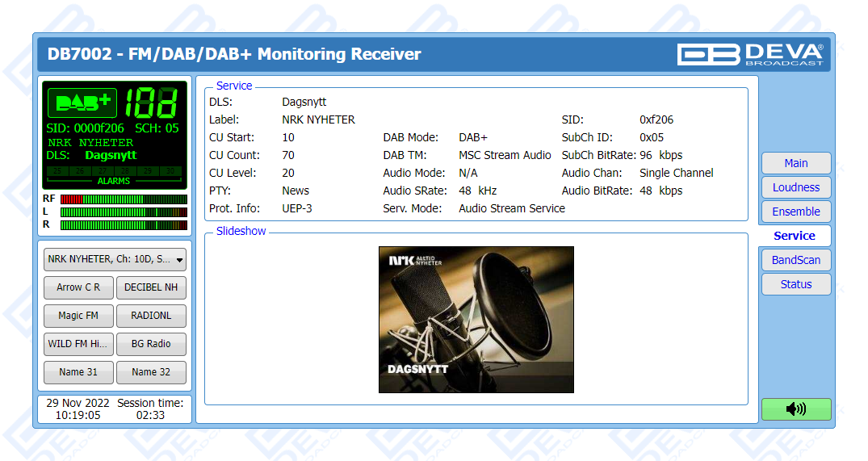The width and height of the screenshot is (868, 461).
Task: Click the Dagsnytt slideshow image
Action: 476,320
